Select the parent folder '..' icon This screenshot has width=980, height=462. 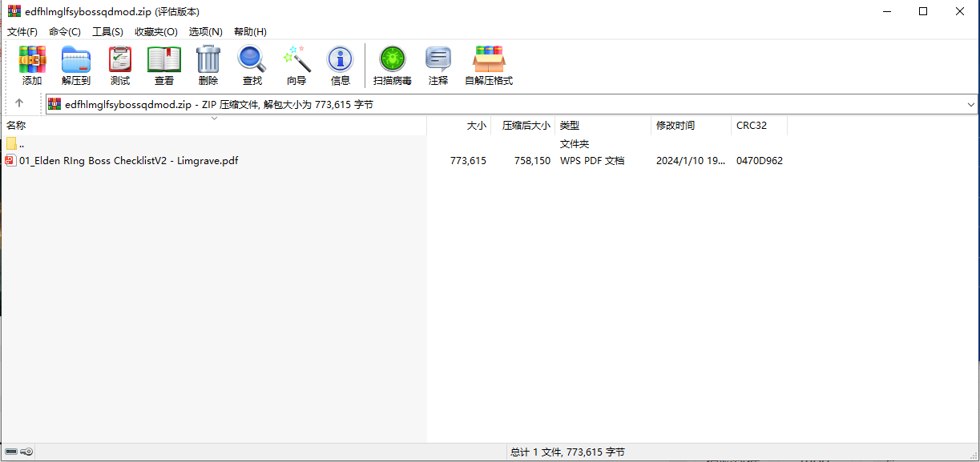(x=11, y=144)
